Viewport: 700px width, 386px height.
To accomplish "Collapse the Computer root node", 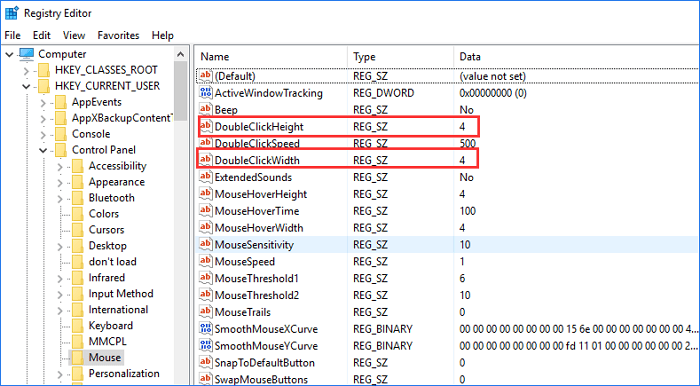I will 9,54.
